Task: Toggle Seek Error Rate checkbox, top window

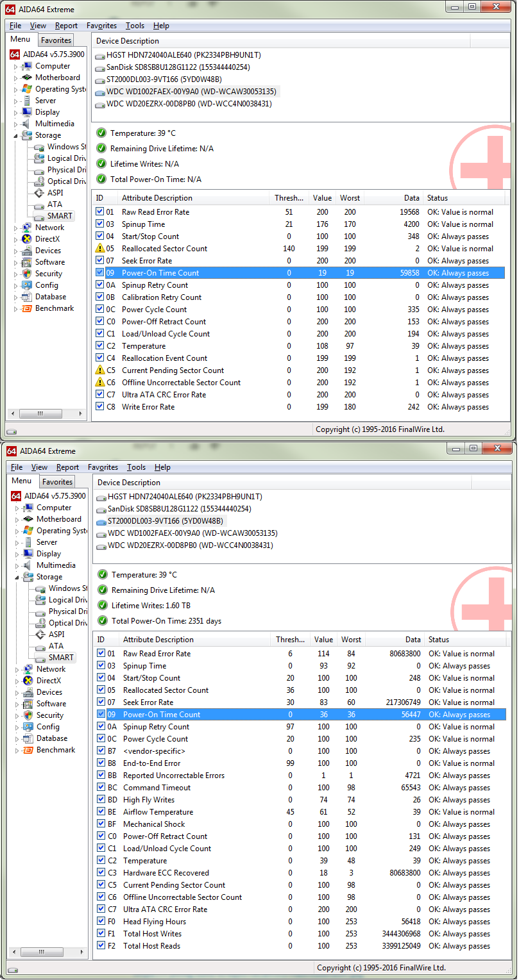Action: [99, 261]
